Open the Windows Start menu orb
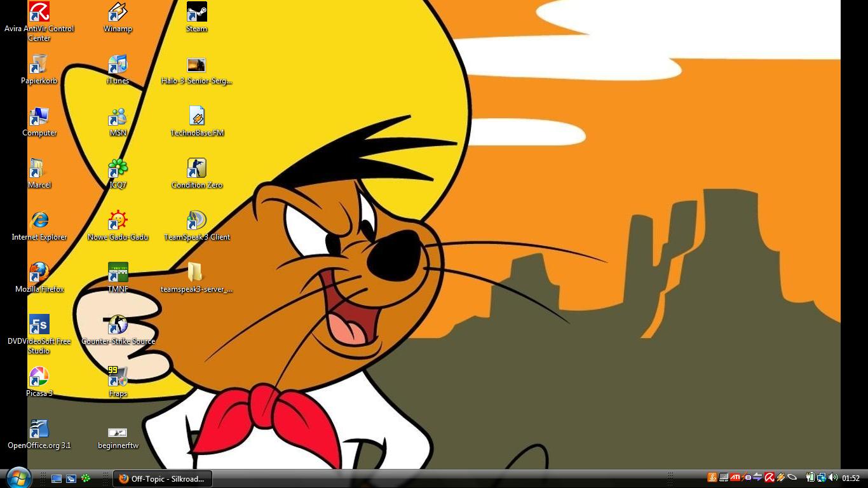 tap(17, 477)
